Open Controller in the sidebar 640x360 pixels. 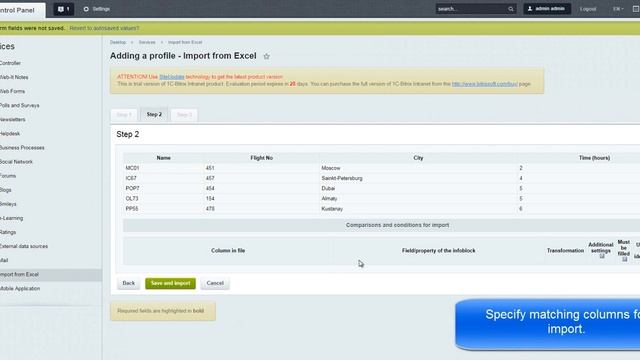[10, 63]
